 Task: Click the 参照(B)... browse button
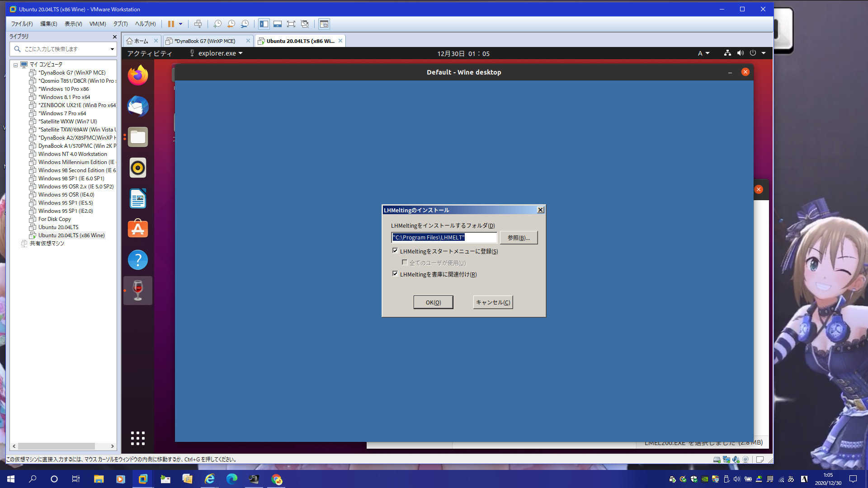[519, 238]
